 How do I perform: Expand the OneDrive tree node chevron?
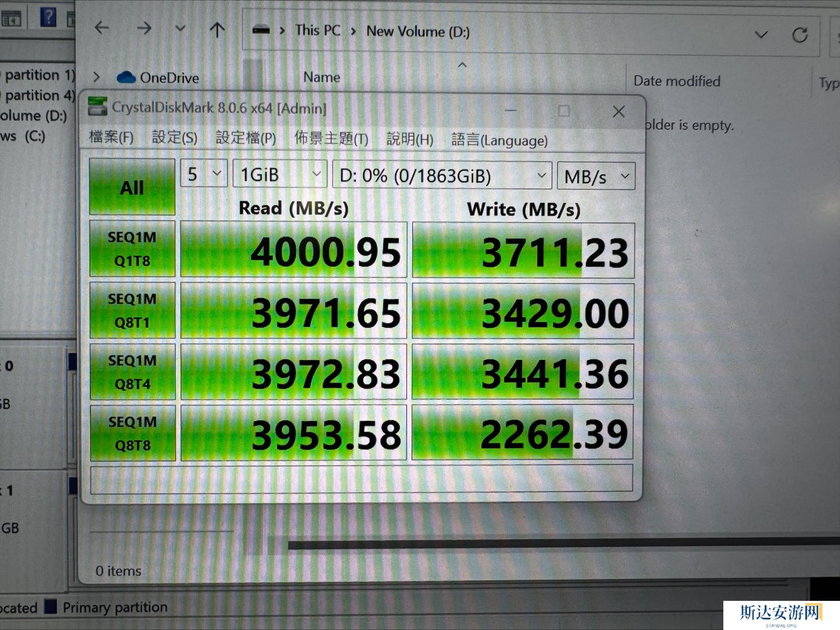(x=97, y=77)
